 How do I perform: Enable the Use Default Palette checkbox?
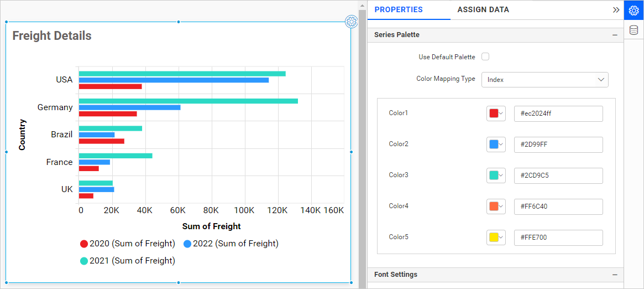pos(485,56)
